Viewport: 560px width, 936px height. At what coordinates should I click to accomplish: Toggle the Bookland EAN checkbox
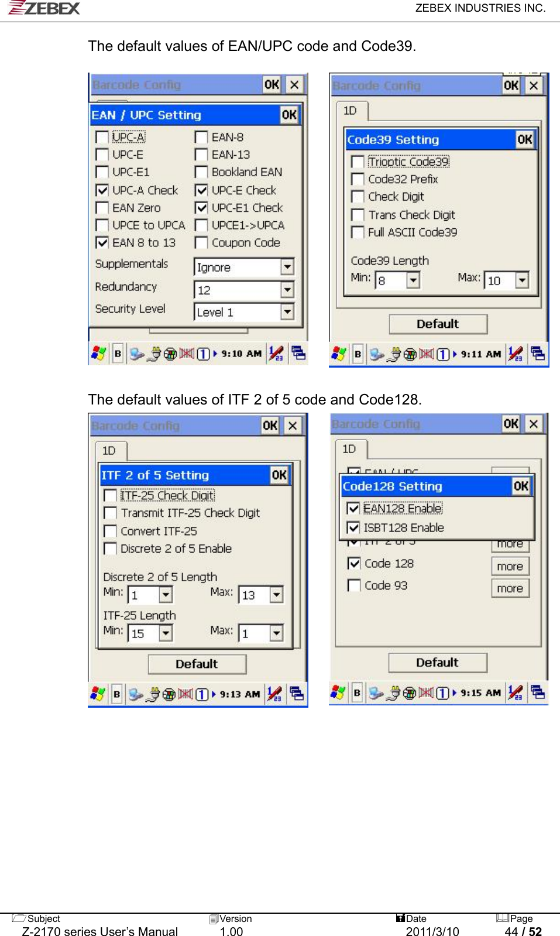(x=201, y=172)
